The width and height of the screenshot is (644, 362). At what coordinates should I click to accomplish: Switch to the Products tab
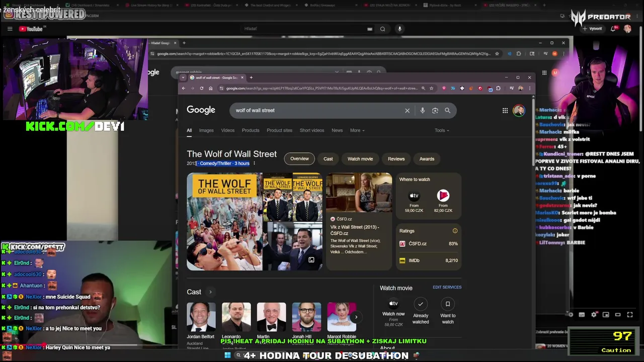coord(251,130)
